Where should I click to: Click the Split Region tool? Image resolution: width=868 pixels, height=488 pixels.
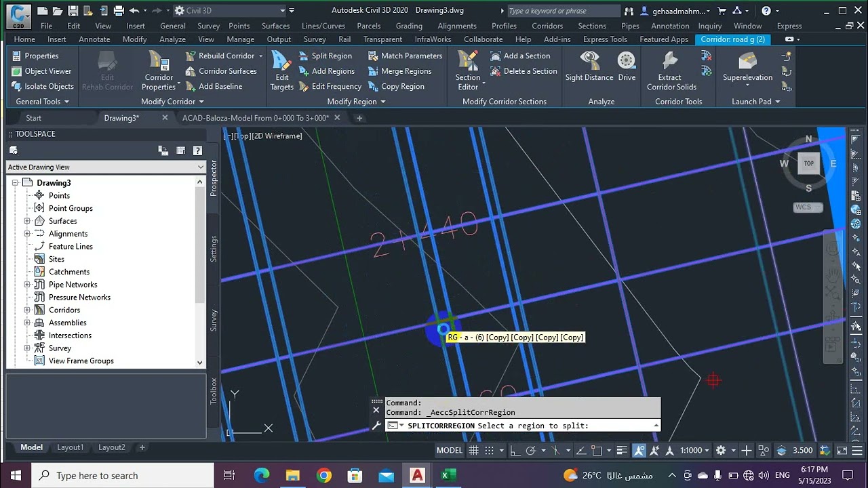coord(325,56)
